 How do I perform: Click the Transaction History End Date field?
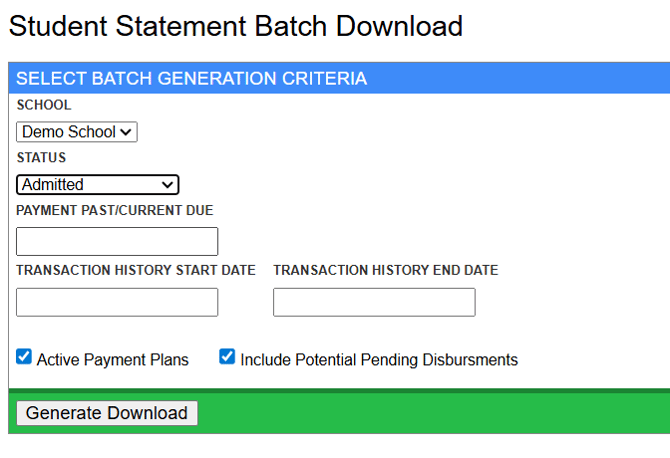[374, 302]
